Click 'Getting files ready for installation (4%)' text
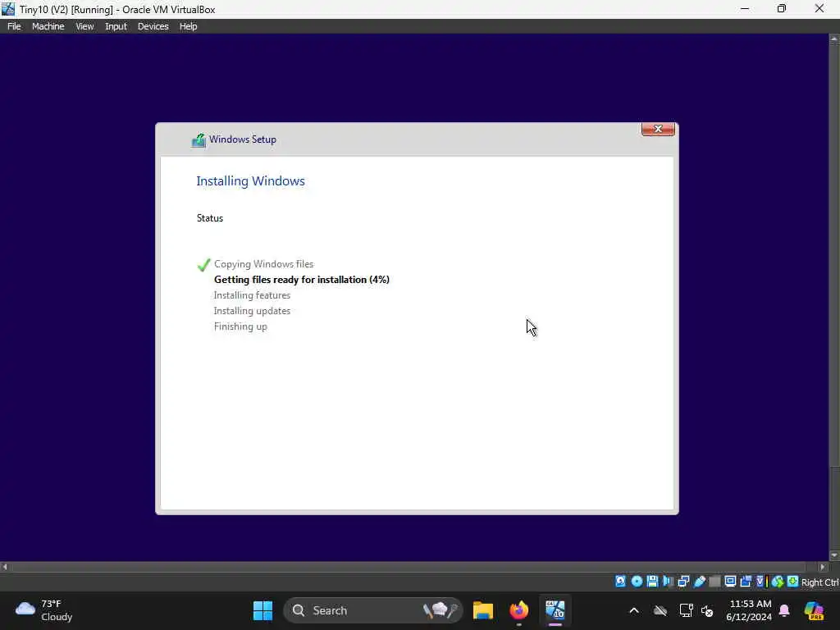 click(302, 280)
